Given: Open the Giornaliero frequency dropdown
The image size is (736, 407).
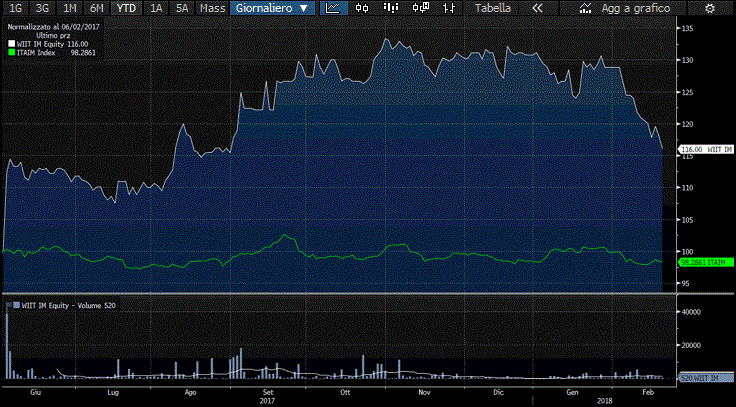Looking at the screenshot, I should 270,8.
